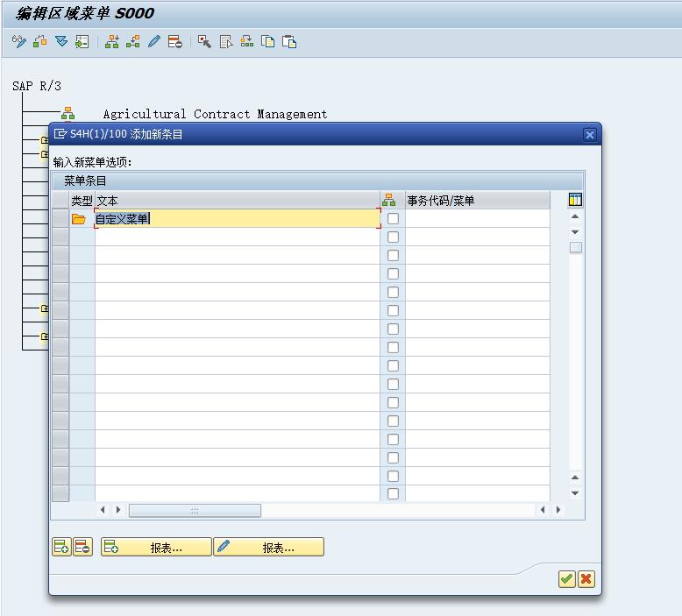Viewport: 682px width, 616px height.
Task: Click the horizontal scrollbar thumb under the 文本 column
Action: point(195,510)
